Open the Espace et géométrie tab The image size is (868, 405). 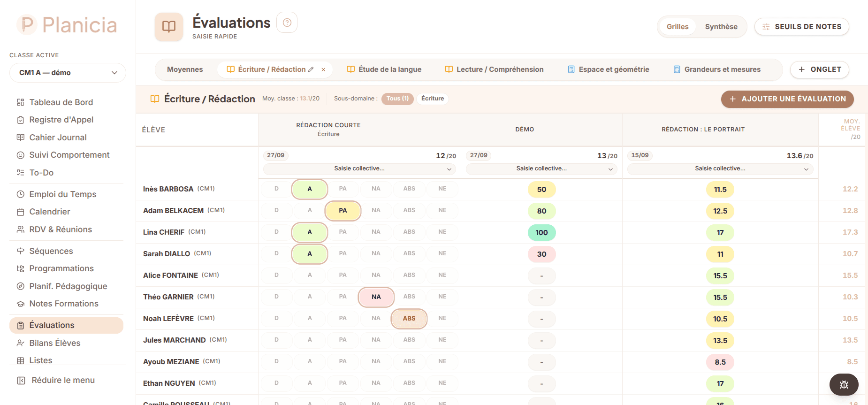[609, 69]
